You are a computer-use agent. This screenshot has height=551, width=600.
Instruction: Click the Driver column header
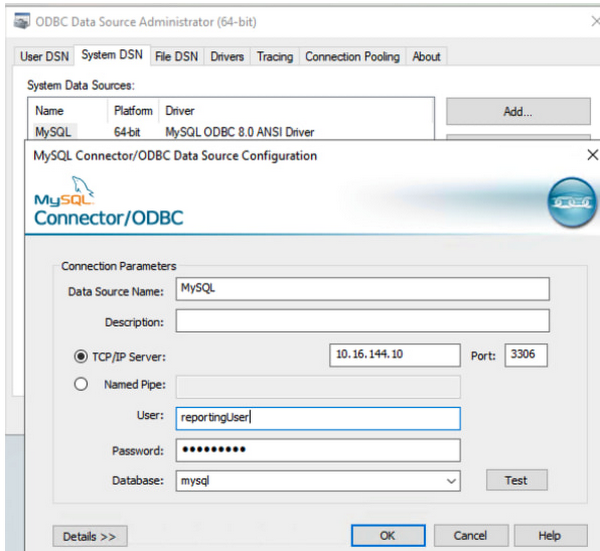click(296, 111)
